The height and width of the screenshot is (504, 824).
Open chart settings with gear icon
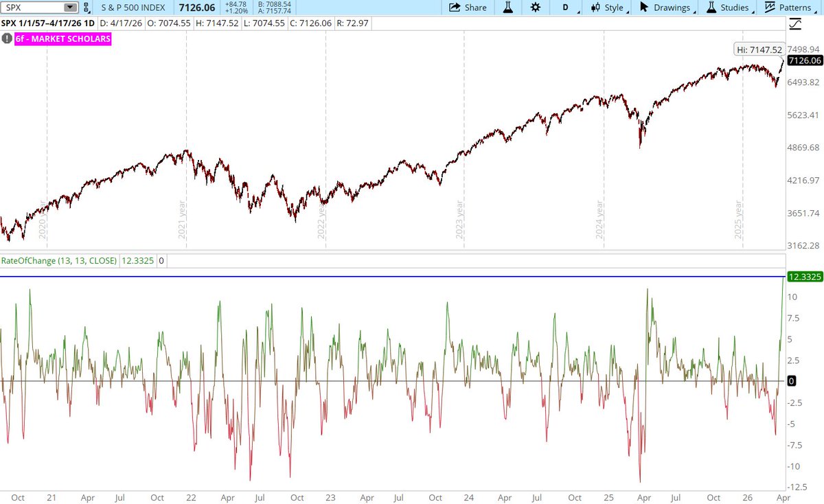536,8
